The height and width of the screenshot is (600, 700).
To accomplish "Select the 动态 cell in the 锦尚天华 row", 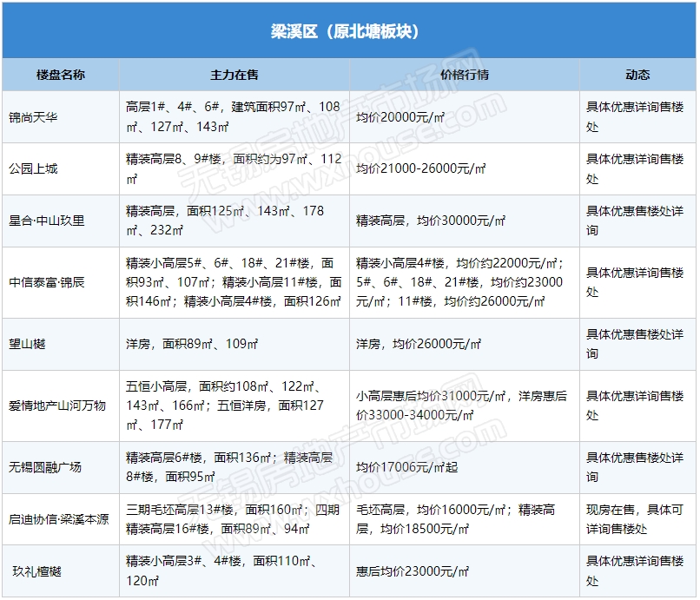I will tap(637, 117).
